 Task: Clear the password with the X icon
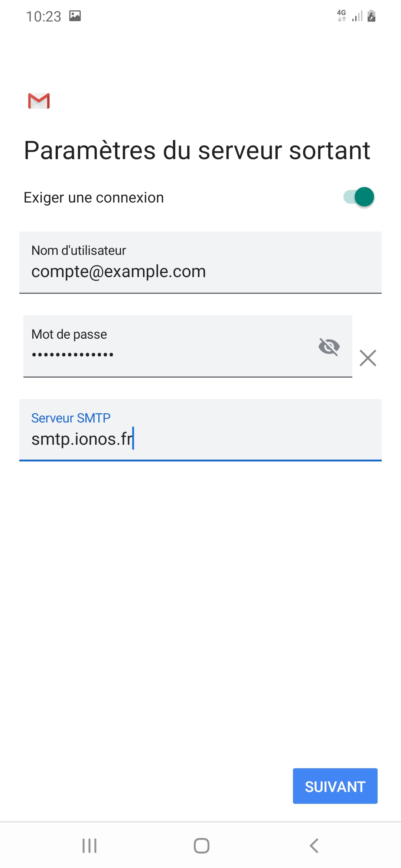(368, 358)
